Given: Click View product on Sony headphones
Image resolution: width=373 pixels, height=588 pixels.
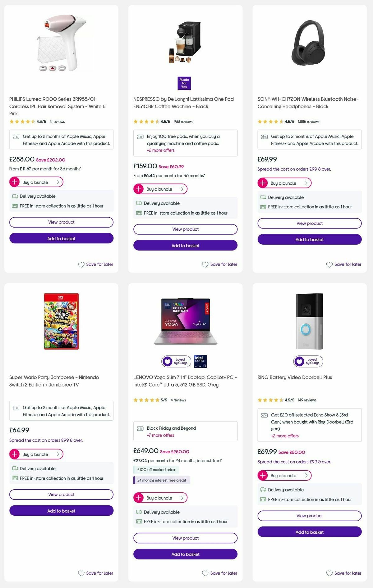Looking at the screenshot, I should [309, 223].
